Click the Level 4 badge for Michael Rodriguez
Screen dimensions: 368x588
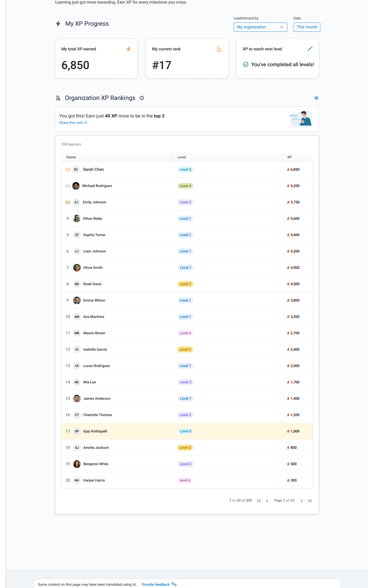[x=185, y=186]
